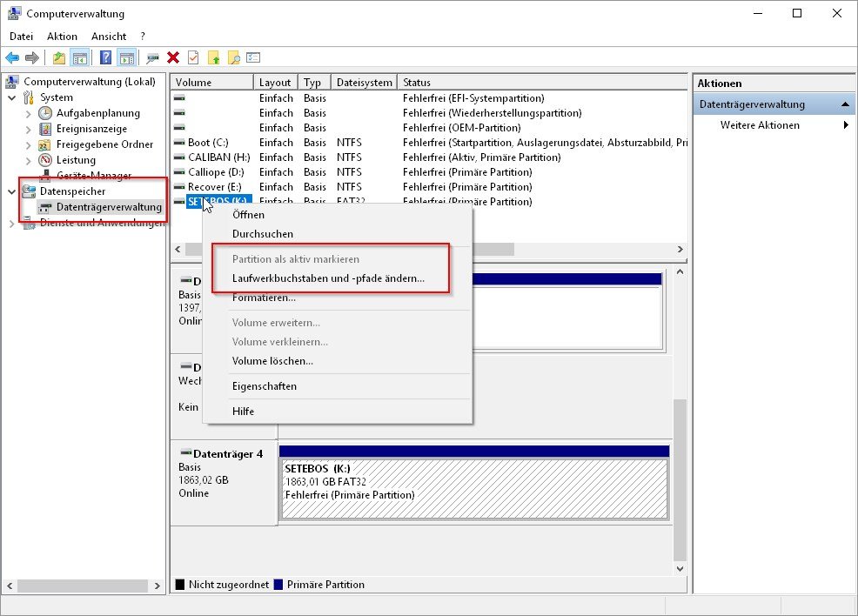Expand the Aufgabenplanung tree node
Screen dimensions: 858x616
pyautogui.click(x=28, y=113)
